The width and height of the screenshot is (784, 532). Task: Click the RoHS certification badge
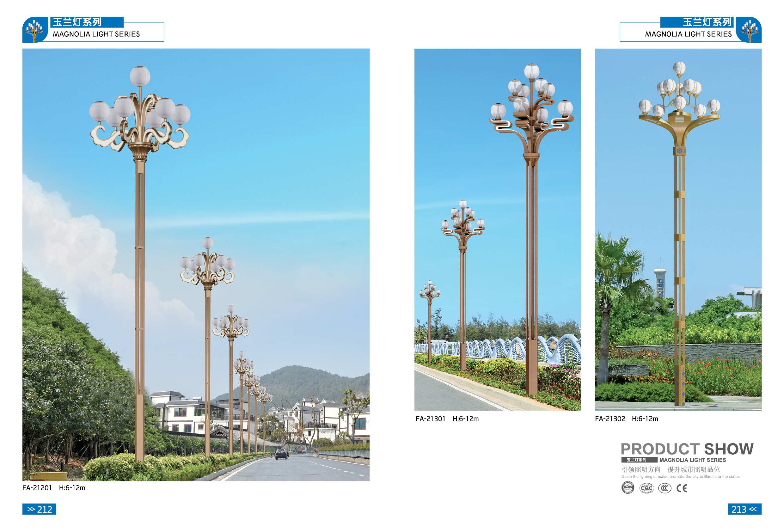(x=628, y=488)
